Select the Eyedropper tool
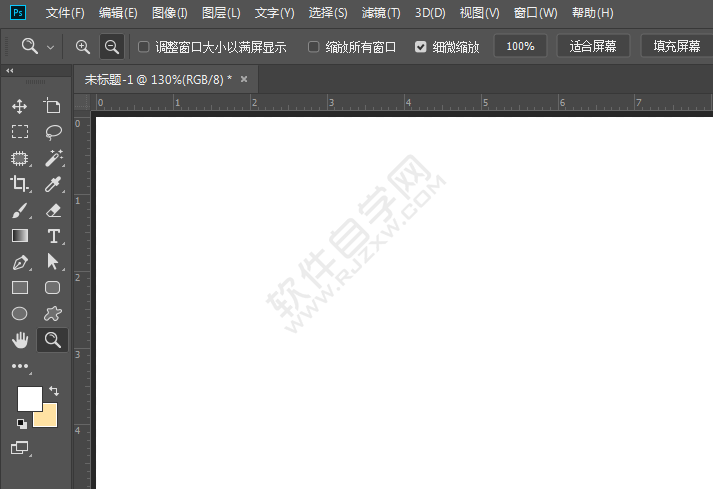The width and height of the screenshot is (713, 489). click(53, 184)
